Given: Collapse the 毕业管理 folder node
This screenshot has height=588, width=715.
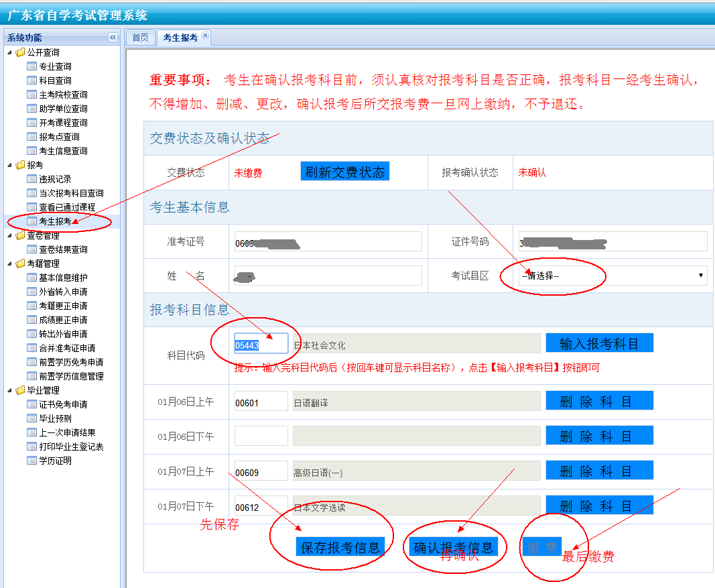Looking at the screenshot, I should coord(9,390).
